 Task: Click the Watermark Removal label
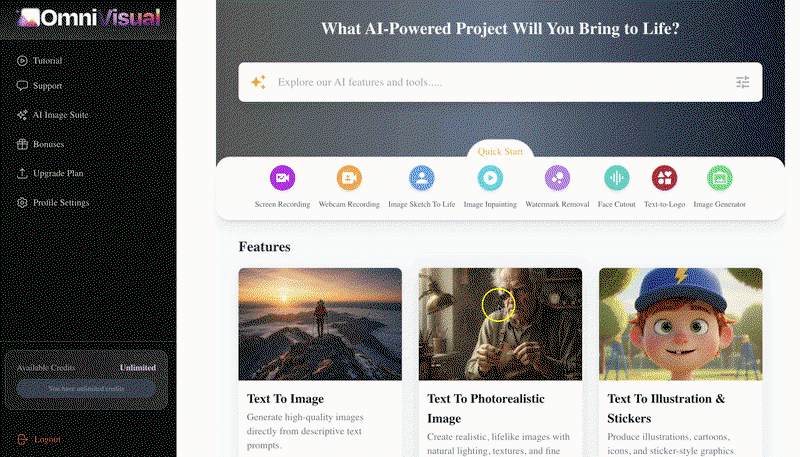557,204
